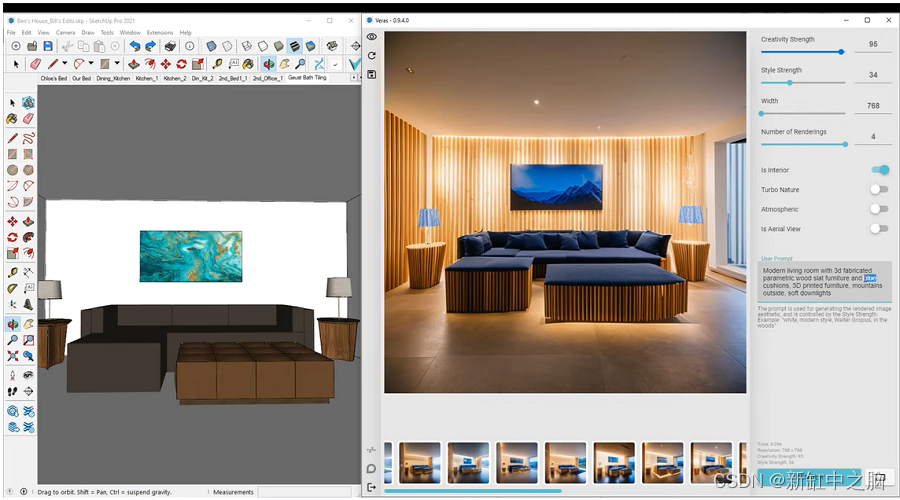Click the save image icon in Veras sidebar
This screenshot has height=500, width=900.
click(x=372, y=75)
